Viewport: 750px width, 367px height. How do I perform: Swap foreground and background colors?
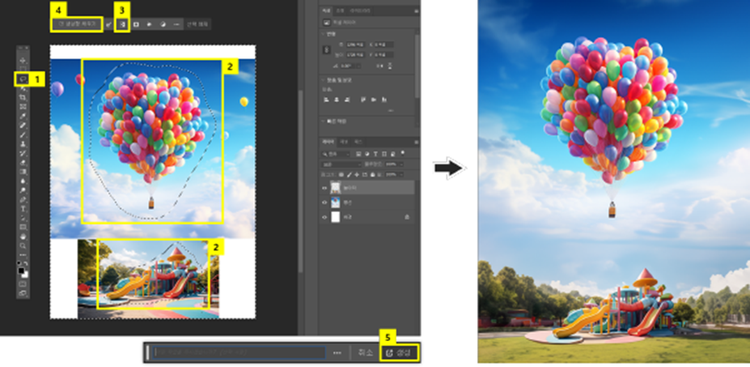click(26, 262)
